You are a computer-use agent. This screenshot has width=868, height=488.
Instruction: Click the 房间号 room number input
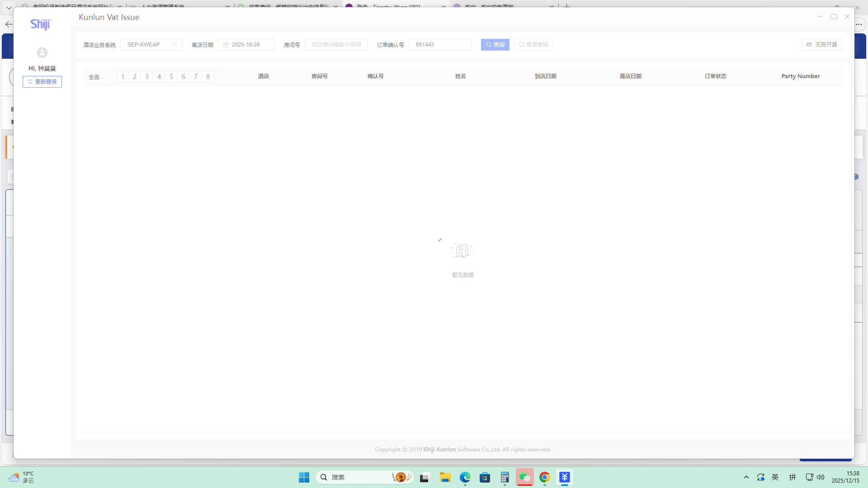pyautogui.click(x=336, y=45)
